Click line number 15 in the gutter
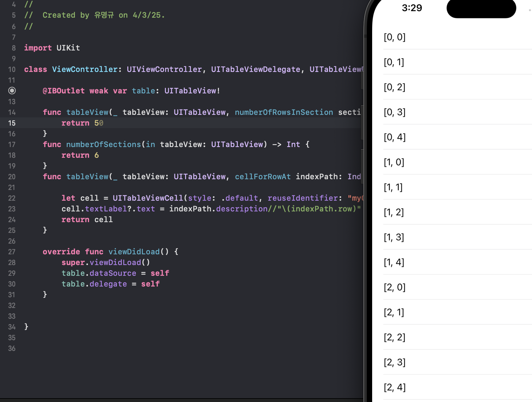The width and height of the screenshot is (532, 402). [x=12, y=123]
